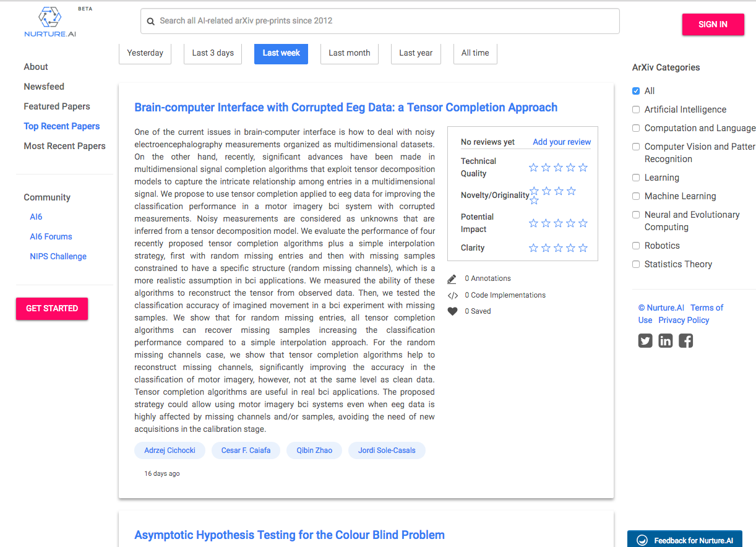This screenshot has height=547, width=756.
Task: Click the Code Implementations brackets icon
Action: pyautogui.click(x=452, y=295)
